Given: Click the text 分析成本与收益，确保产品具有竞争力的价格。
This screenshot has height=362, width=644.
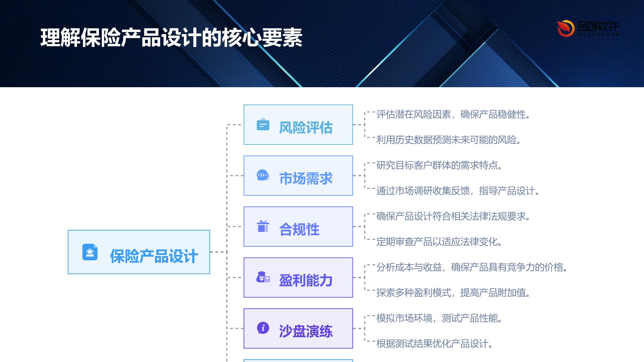Looking at the screenshot, I should pyautogui.click(x=472, y=267).
